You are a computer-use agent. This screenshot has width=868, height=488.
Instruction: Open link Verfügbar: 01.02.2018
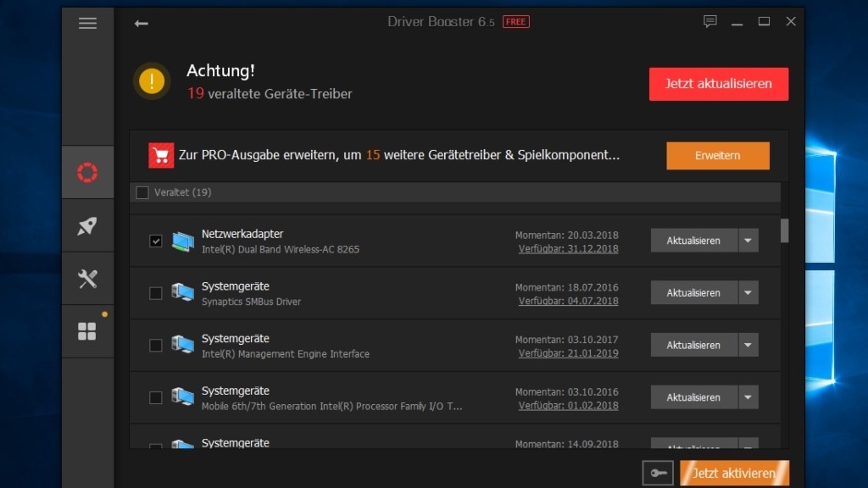tap(568, 406)
